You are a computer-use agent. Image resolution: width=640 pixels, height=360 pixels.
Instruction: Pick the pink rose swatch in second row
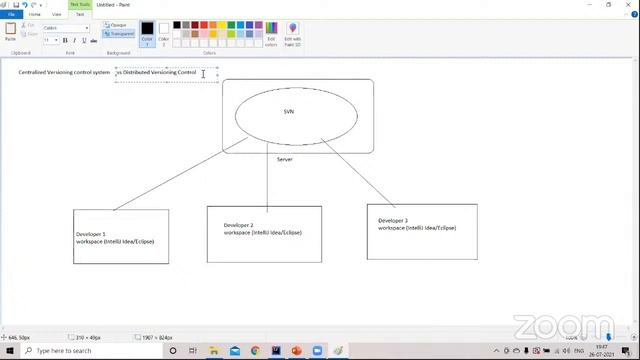pyautogui.click(x=204, y=34)
